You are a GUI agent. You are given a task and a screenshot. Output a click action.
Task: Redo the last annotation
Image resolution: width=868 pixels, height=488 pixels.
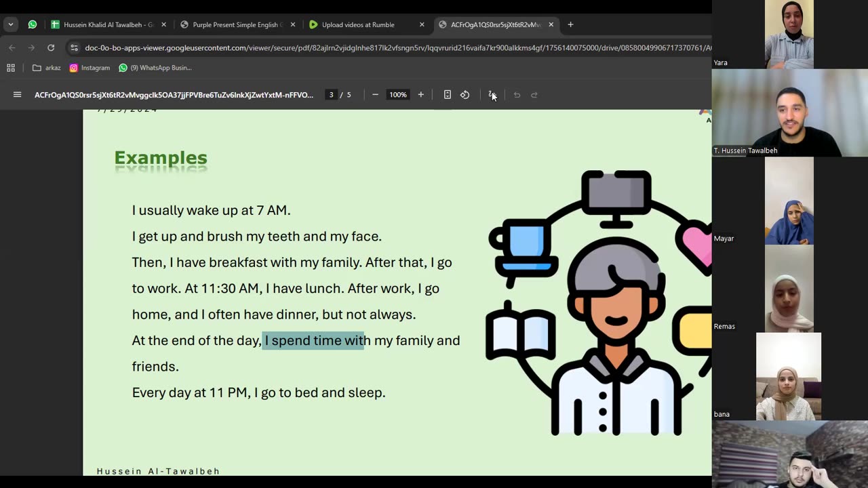point(534,95)
